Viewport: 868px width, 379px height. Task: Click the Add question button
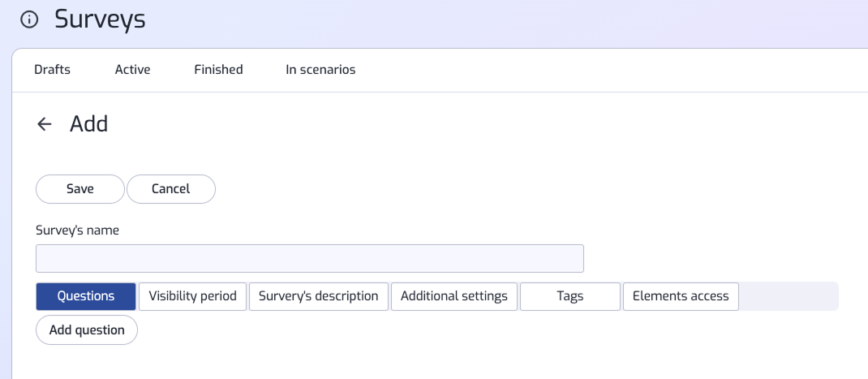pyautogui.click(x=87, y=330)
